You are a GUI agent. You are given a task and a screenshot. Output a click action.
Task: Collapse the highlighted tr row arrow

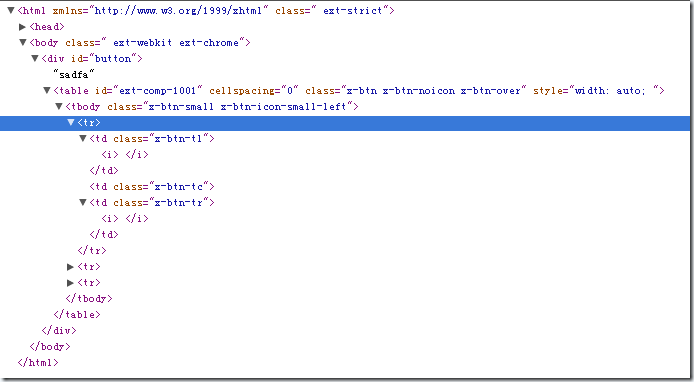pos(71,123)
